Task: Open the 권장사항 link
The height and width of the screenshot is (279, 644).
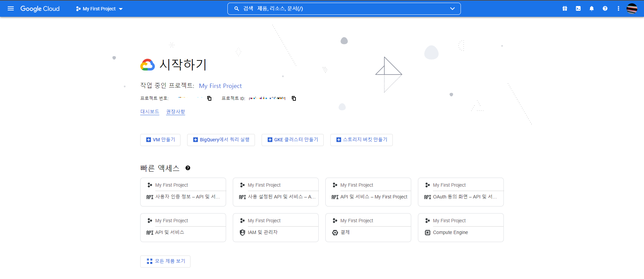Action: click(176, 111)
